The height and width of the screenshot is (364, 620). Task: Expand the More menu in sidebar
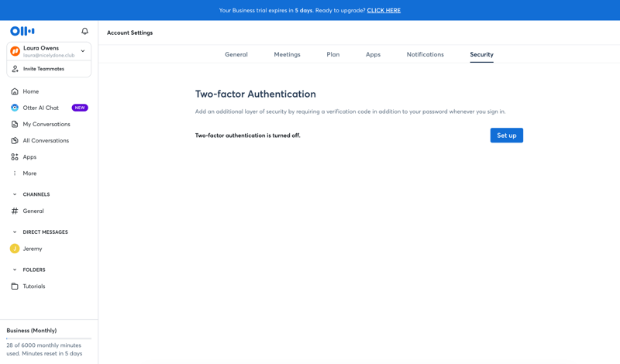click(x=15, y=173)
